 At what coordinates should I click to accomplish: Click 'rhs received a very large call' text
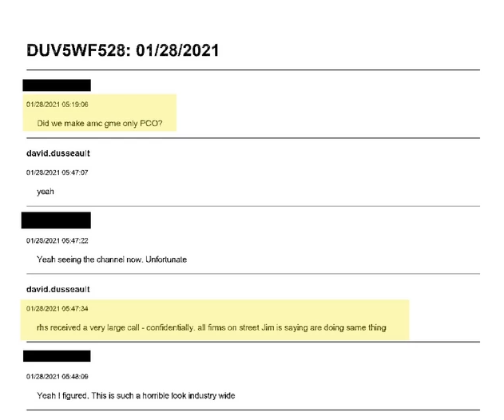[x=90, y=327]
